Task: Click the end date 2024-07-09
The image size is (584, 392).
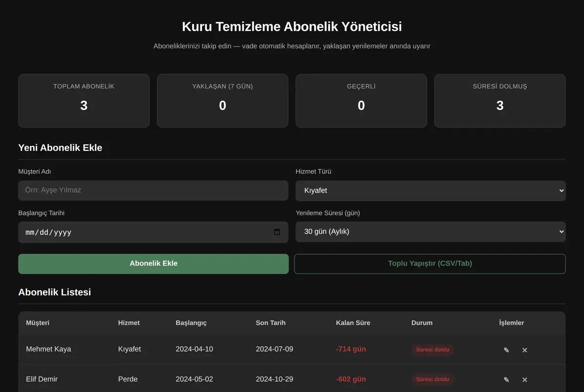Action: tap(274, 349)
